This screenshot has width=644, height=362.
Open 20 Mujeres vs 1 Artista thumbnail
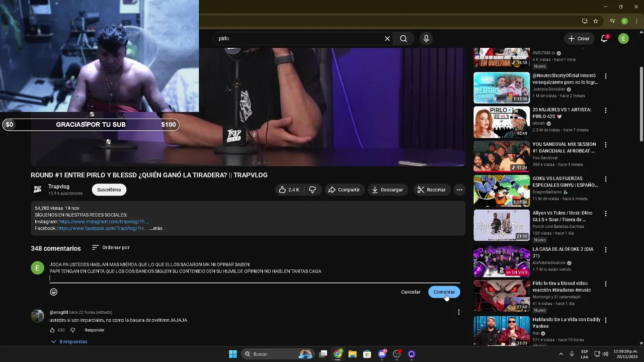click(x=502, y=122)
